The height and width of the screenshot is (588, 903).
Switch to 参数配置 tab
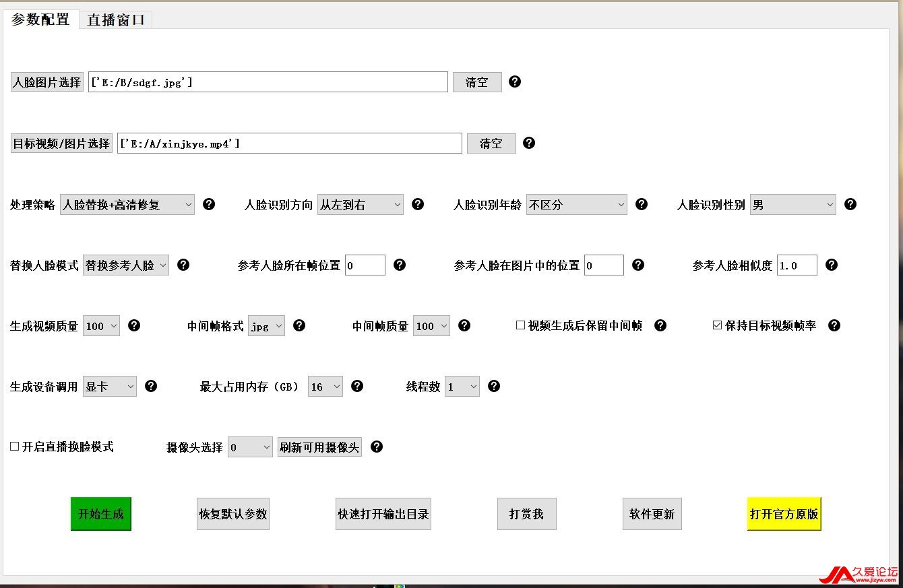[40, 20]
